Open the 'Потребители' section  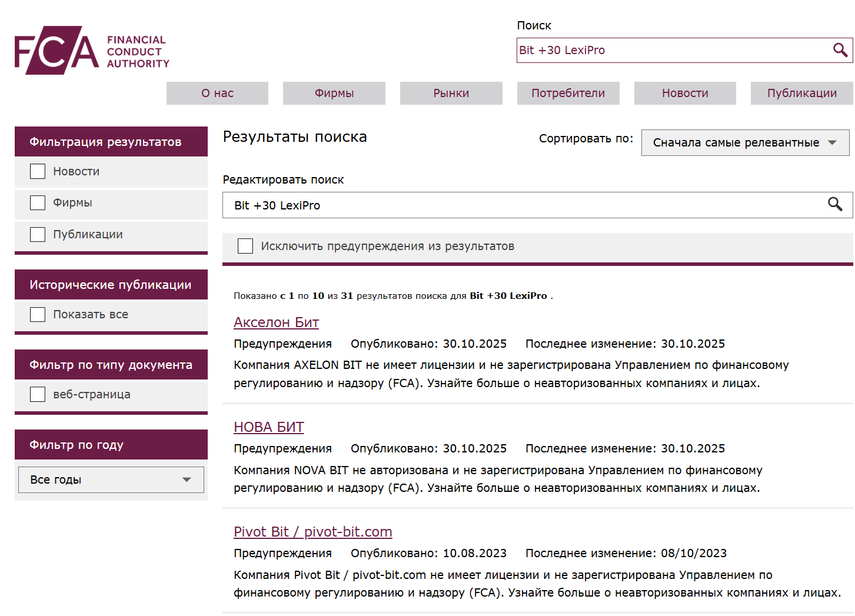568,93
